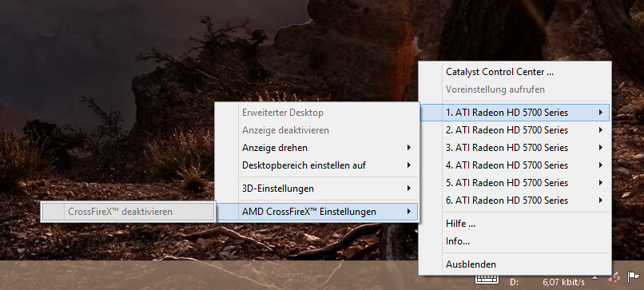This screenshot has width=644, height=290.
Task: Expand 2. ATI Radeon HD 5700 Series
Action: pos(515,130)
